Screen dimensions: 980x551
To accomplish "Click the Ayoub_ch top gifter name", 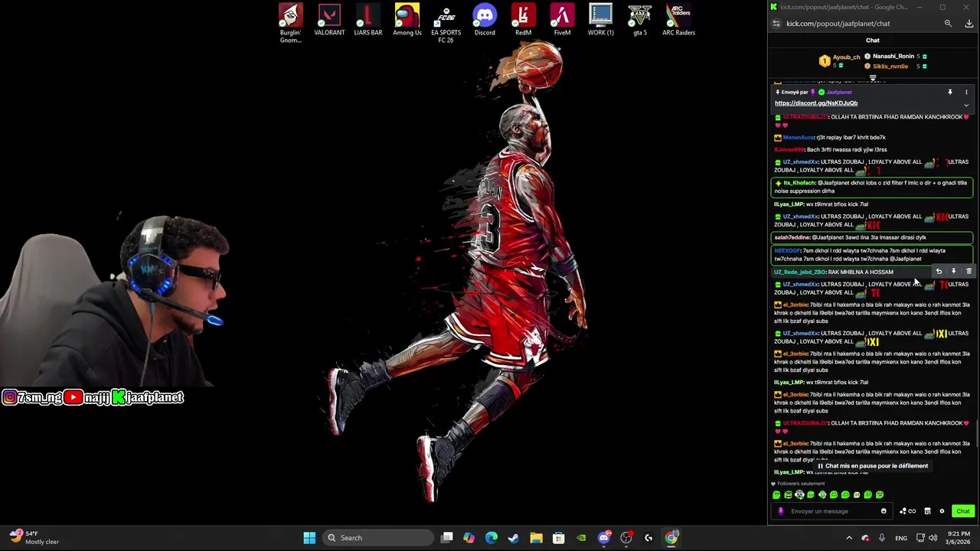I will (x=846, y=57).
